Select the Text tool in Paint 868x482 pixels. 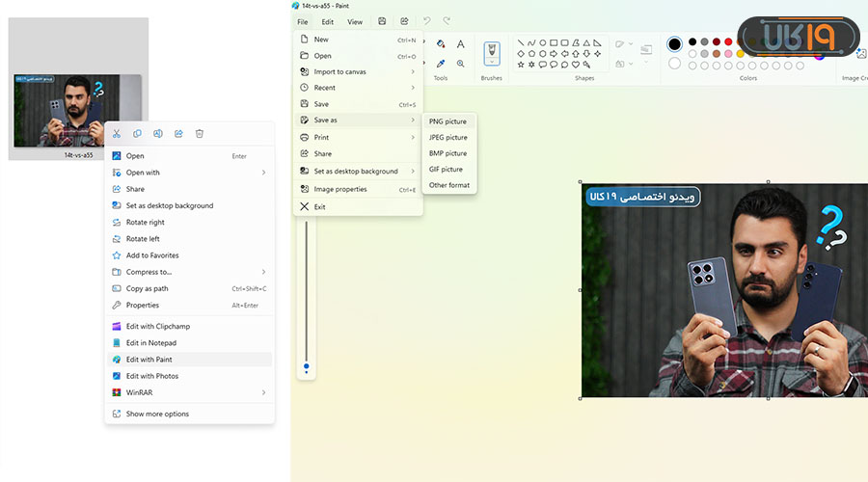pyautogui.click(x=461, y=43)
